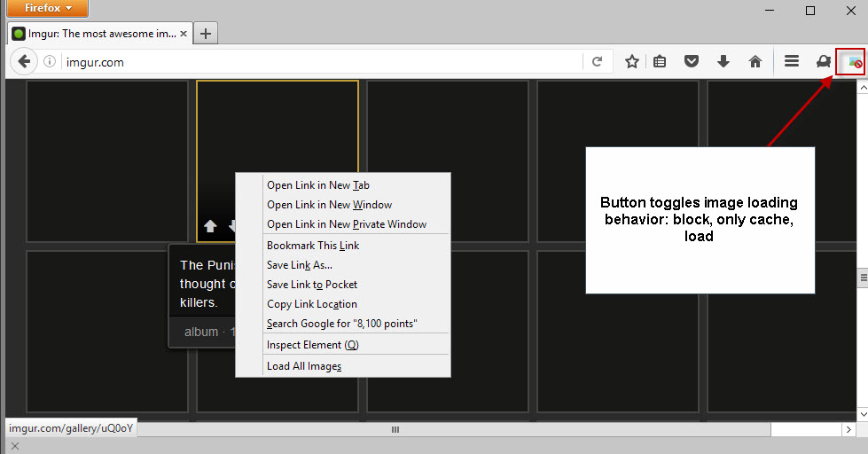Screen dimensions: 868x454
Task: Open the Firefox application menu button
Action: 48,8
